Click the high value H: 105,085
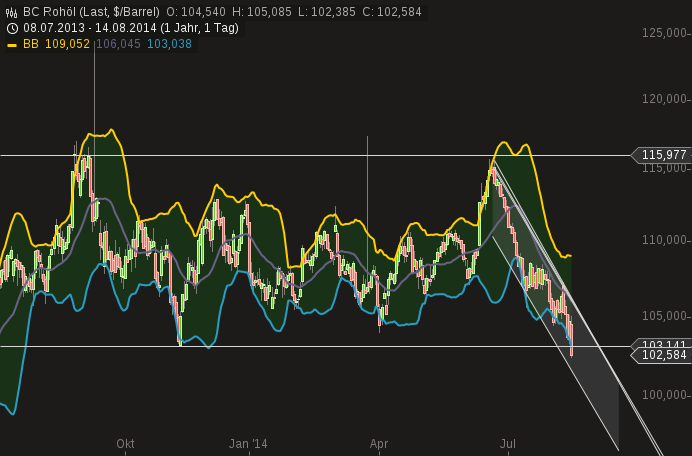This screenshot has width=692, height=456. (262, 12)
